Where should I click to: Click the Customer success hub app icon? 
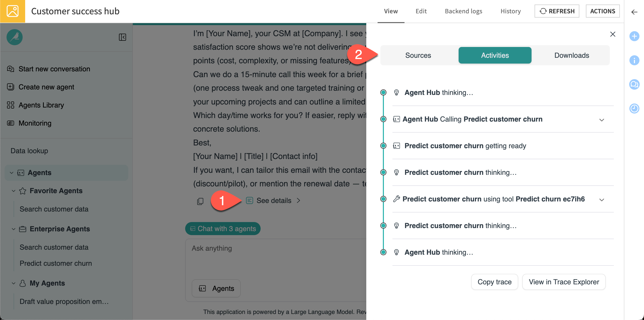click(13, 11)
